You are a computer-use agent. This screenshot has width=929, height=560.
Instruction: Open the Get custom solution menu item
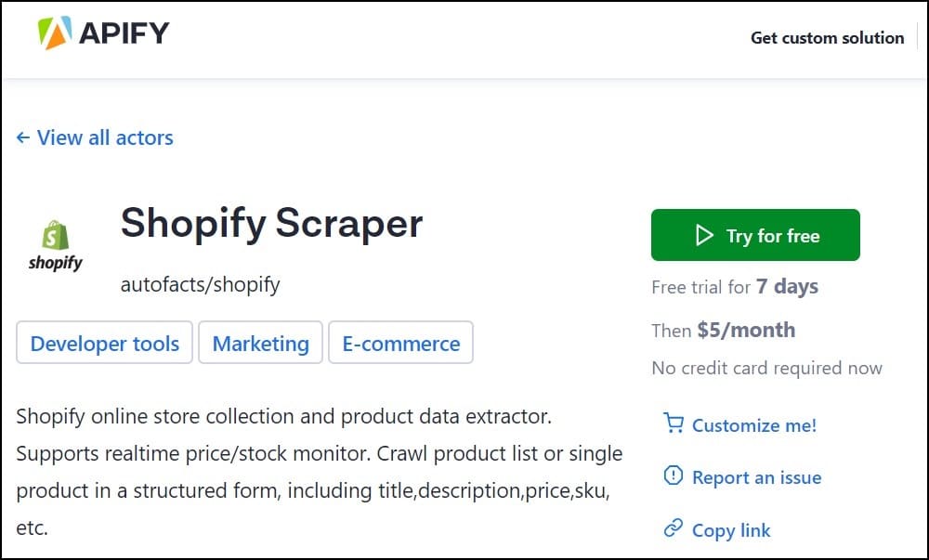tap(827, 38)
